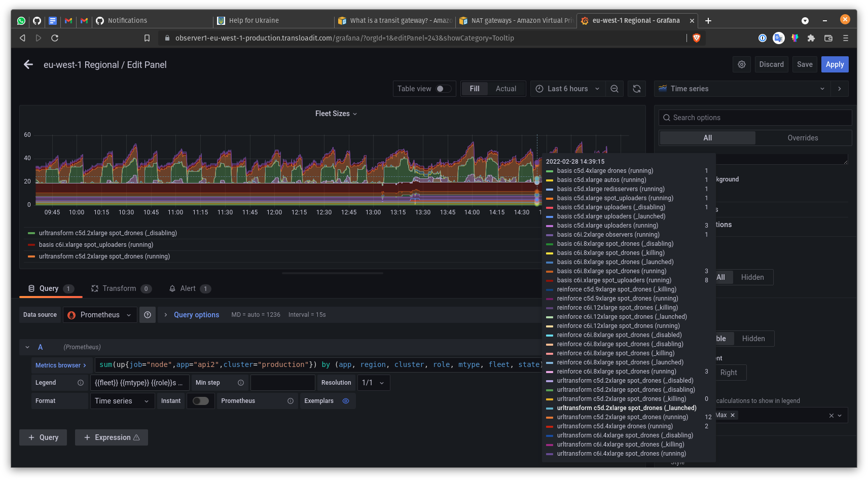Viewport: 868px width, 480px height.
Task: Add a new expression with Expression button
Action: click(111, 437)
